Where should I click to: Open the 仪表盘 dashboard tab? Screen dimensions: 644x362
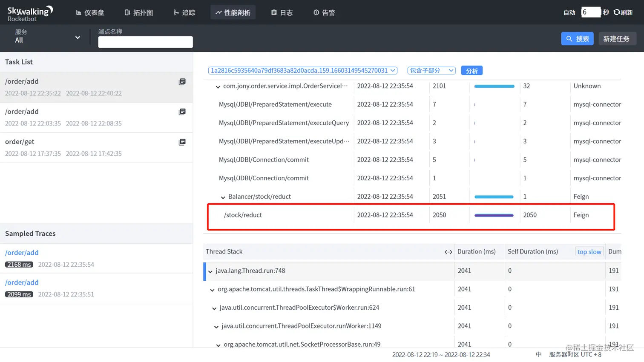90,13
